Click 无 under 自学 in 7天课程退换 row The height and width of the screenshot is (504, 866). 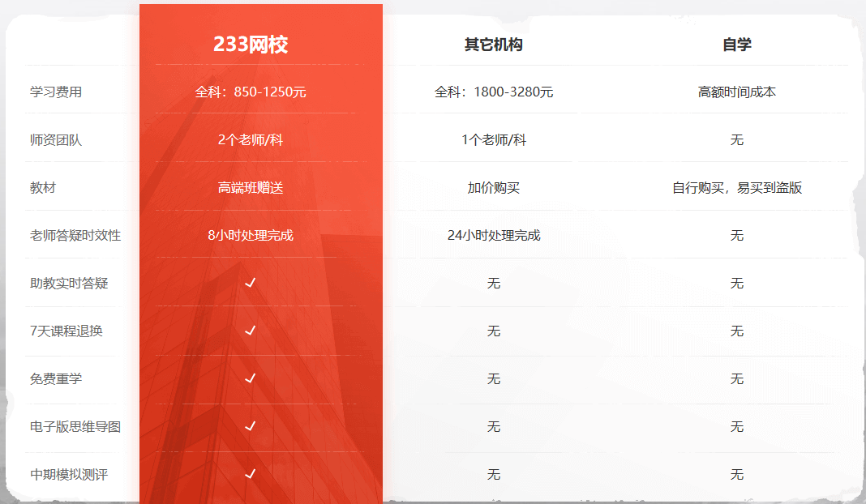(x=737, y=331)
